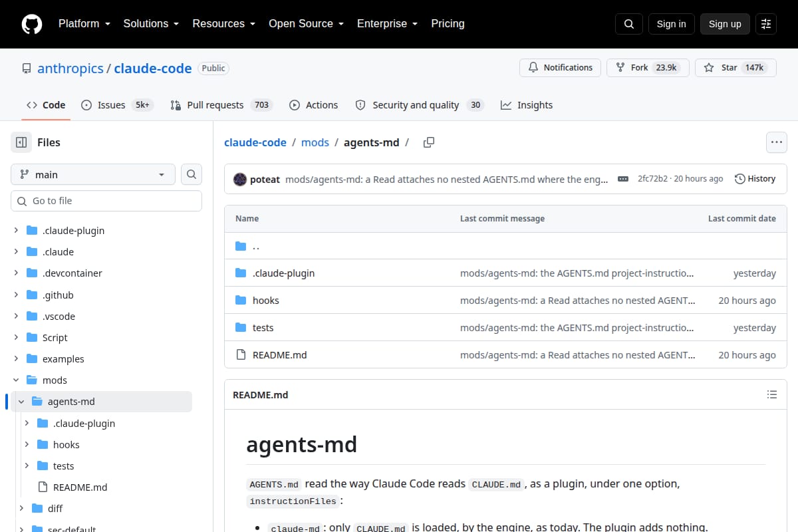Open the Enterprise menu
Image resolution: width=798 pixels, height=532 pixels.
click(x=387, y=24)
